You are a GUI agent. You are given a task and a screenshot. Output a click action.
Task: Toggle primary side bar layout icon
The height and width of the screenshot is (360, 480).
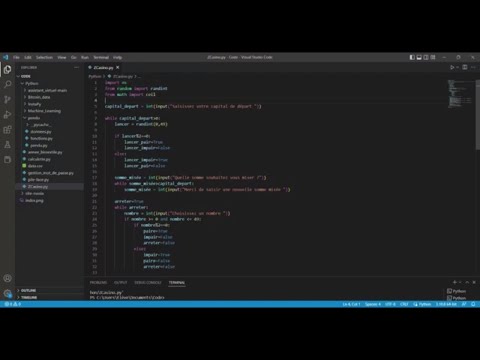[x=412, y=57]
